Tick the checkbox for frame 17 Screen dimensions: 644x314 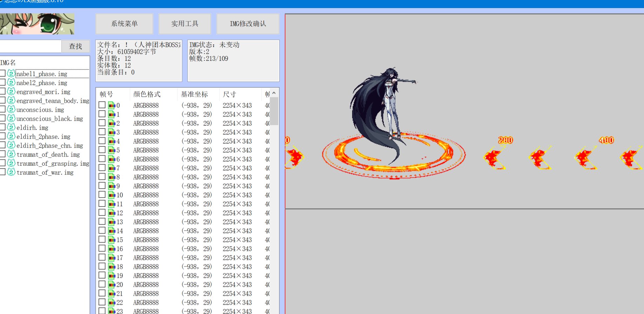[x=102, y=257]
